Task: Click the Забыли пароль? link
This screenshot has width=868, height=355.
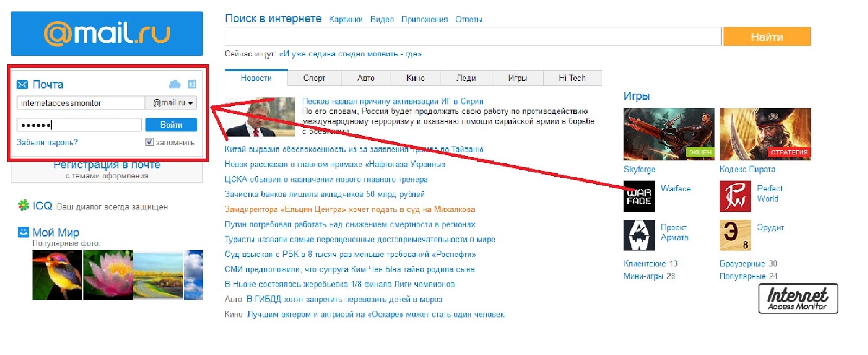Action: (47, 142)
